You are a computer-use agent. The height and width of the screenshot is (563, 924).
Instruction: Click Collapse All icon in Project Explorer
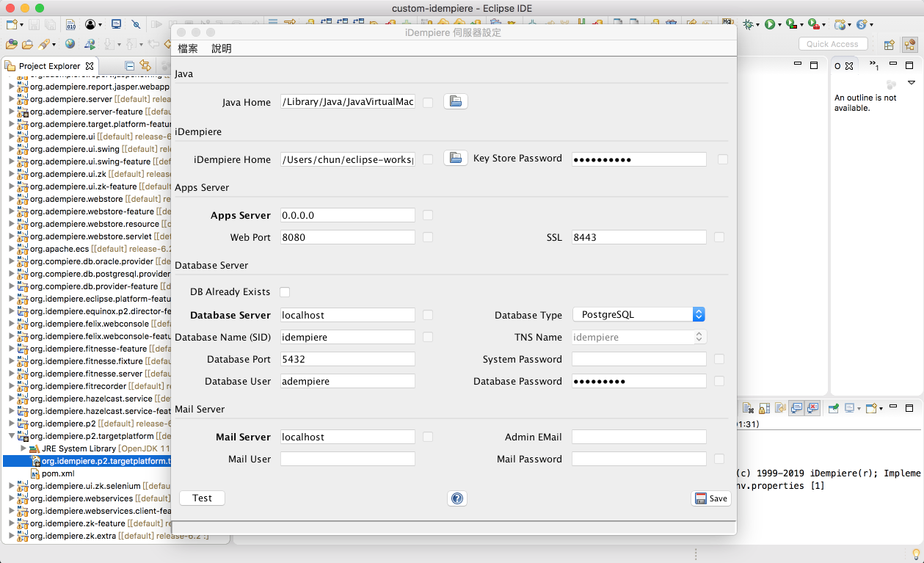[x=130, y=66]
